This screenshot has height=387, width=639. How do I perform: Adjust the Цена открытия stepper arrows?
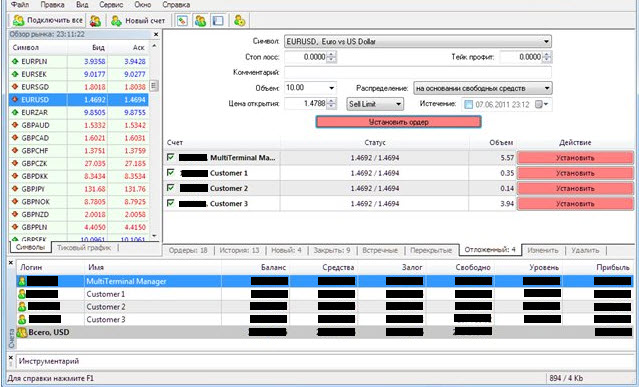pyautogui.click(x=332, y=104)
